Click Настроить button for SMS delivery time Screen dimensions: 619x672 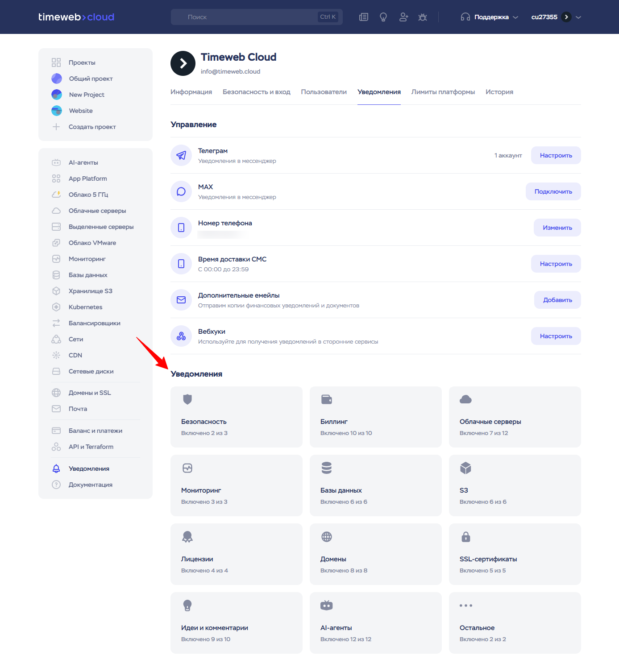click(x=556, y=264)
